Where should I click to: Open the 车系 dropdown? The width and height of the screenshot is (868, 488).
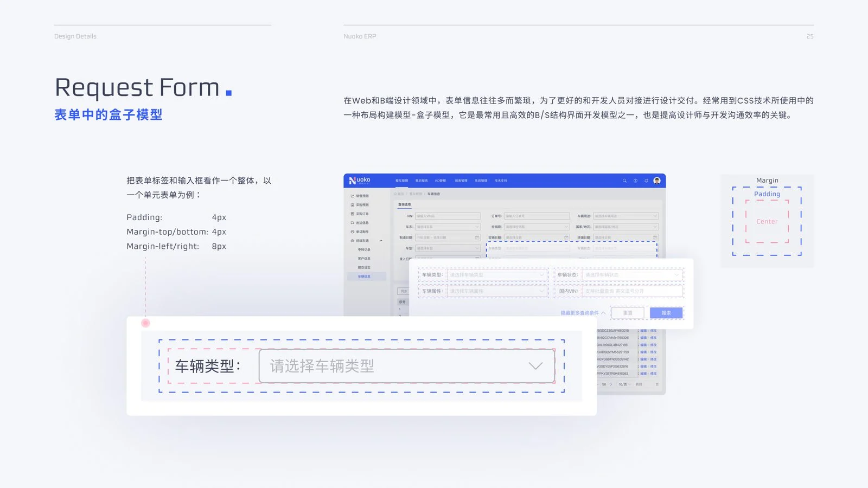pos(448,227)
